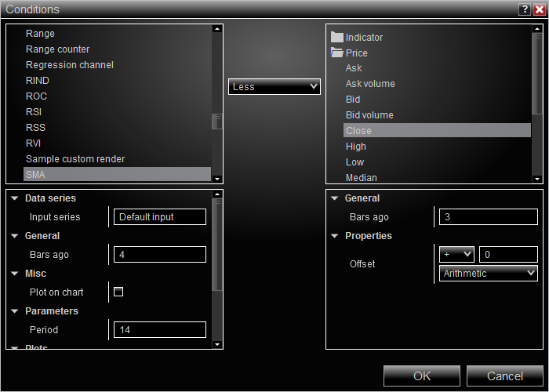Image resolution: width=549 pixels, height=392 pixels.
Task: Select RSI in the indicator list
Action: [34, 112]
